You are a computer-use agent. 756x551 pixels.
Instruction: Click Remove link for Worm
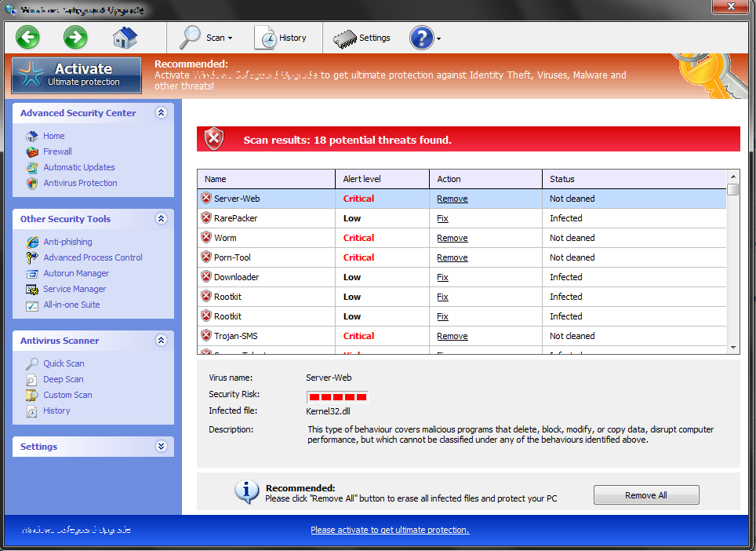453,238
